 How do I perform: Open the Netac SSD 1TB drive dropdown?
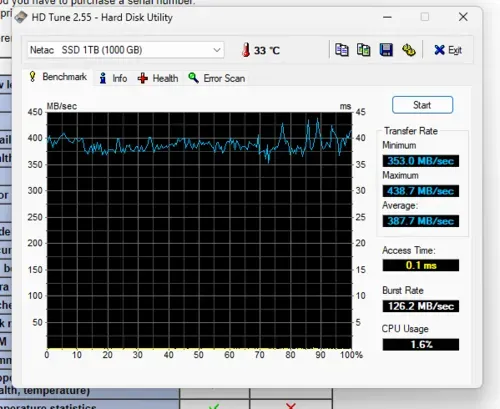tap(126, 50)
